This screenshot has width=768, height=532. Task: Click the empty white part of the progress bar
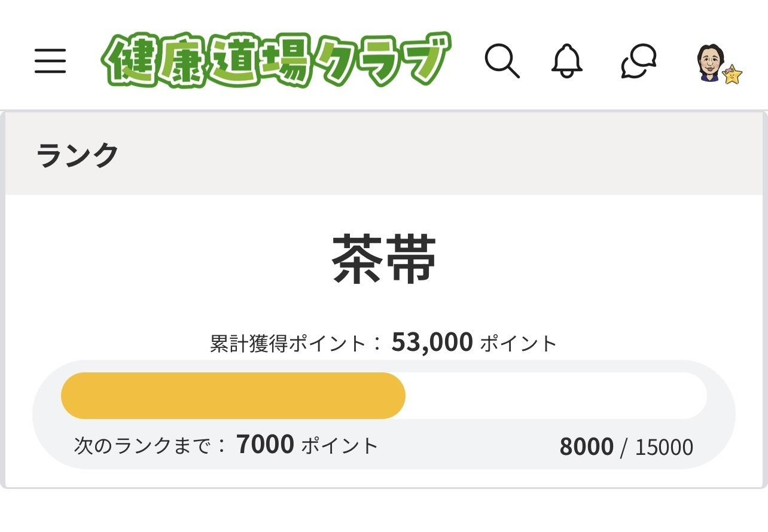[x=556, y=396]
